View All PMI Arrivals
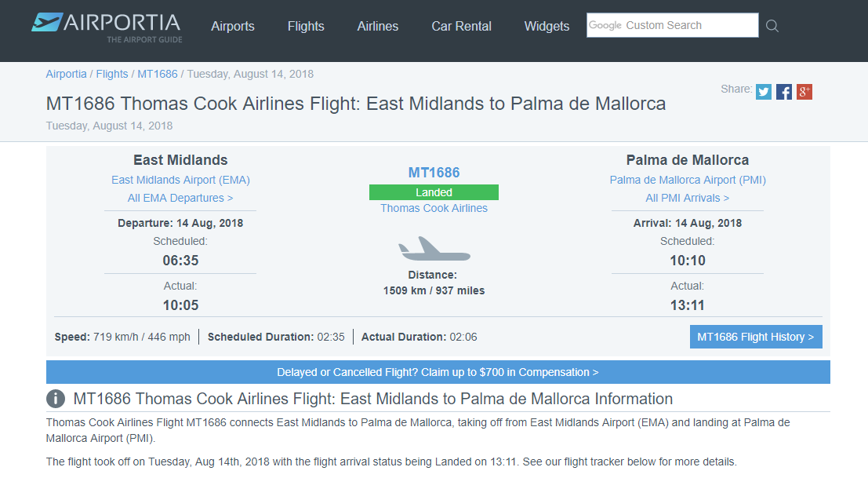This screenshot has height=478, width=868. tap(688, 198)
